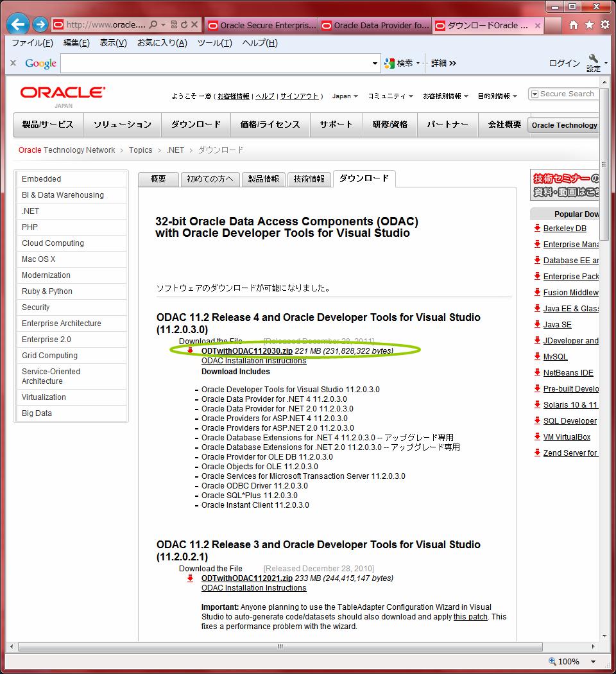Open the browser Home icon
This screenshot has width=616, height=674.
point(574,25)
